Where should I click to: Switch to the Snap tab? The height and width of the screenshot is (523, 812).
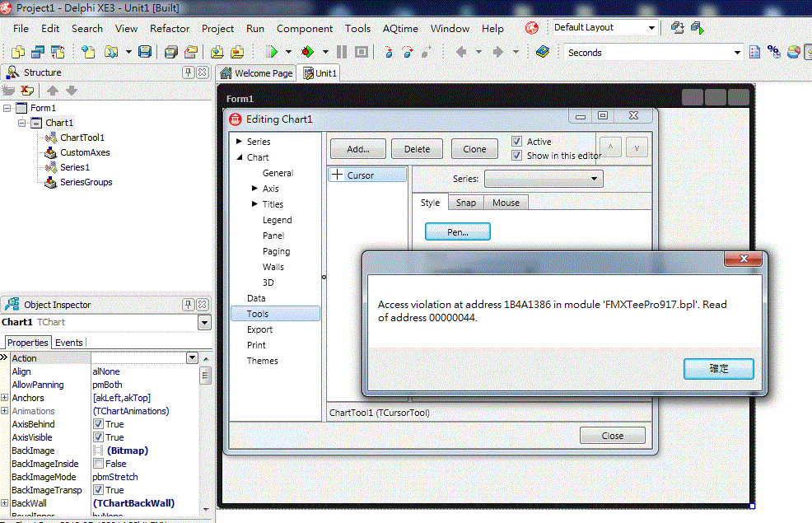466,203
